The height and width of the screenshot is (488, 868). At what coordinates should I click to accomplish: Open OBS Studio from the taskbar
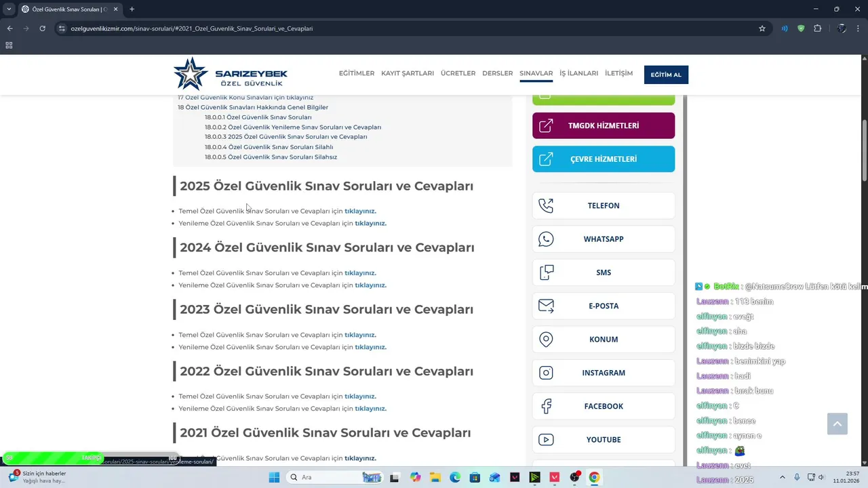(x=574, y=477)
